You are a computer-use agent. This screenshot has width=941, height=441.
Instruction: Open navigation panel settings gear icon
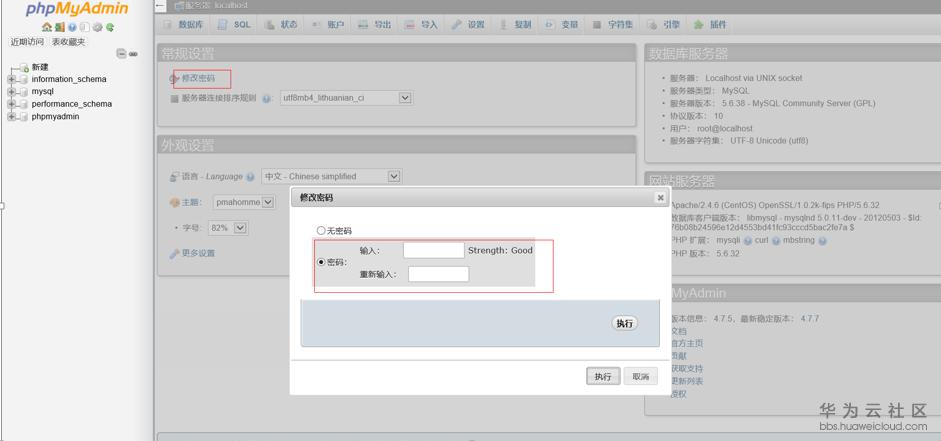coord(97,28)
